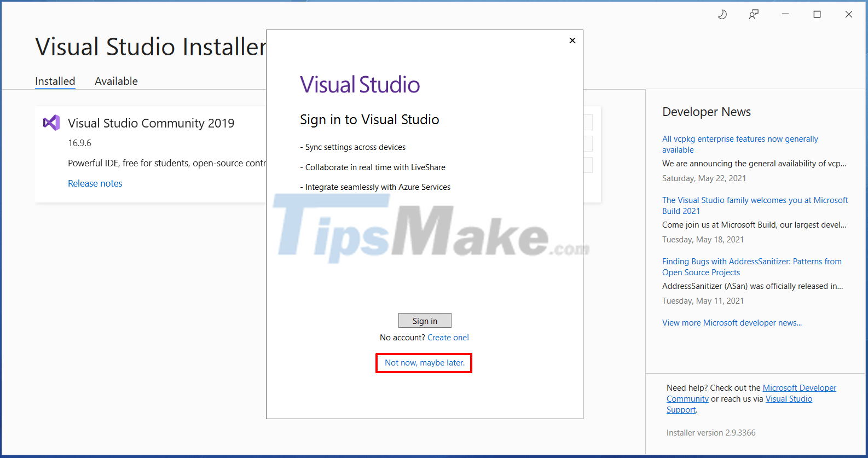Click the AddressSanitizer (ASan) summary text
868x458 pixels.
click(x=753, y=286)
